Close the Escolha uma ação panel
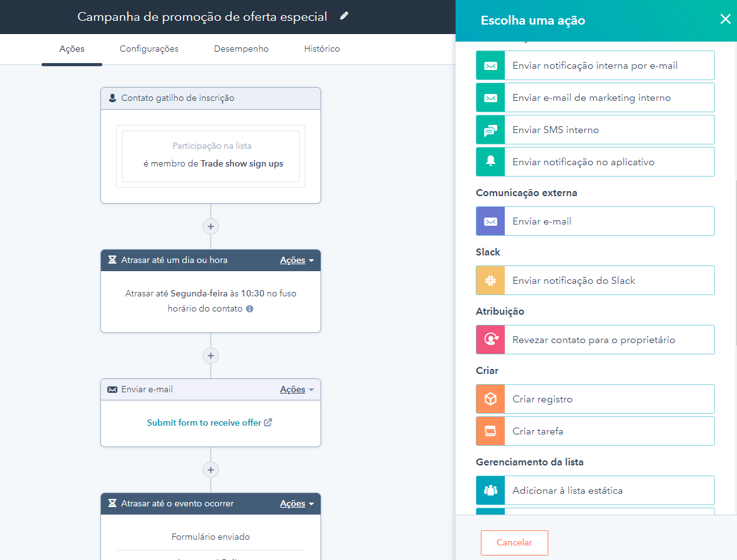 725,20
